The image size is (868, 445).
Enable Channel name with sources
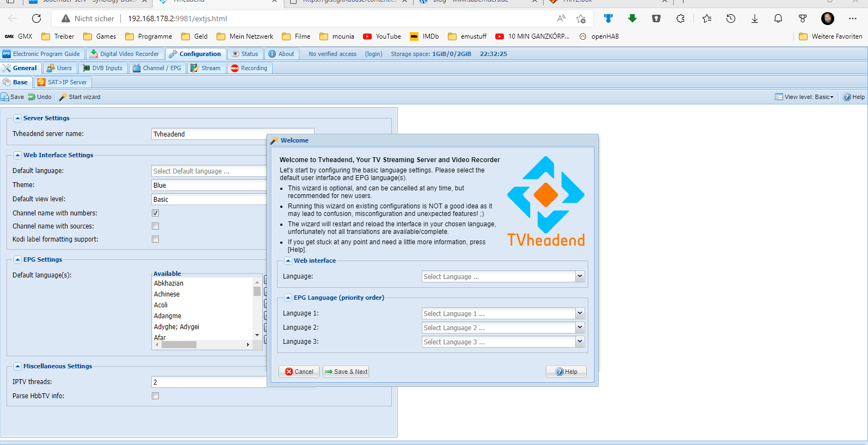pyautogui.click(x=156, y=226)
